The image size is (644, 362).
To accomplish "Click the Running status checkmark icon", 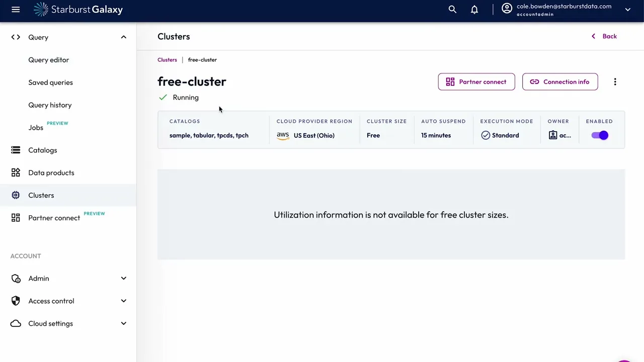I will [163, 97].
